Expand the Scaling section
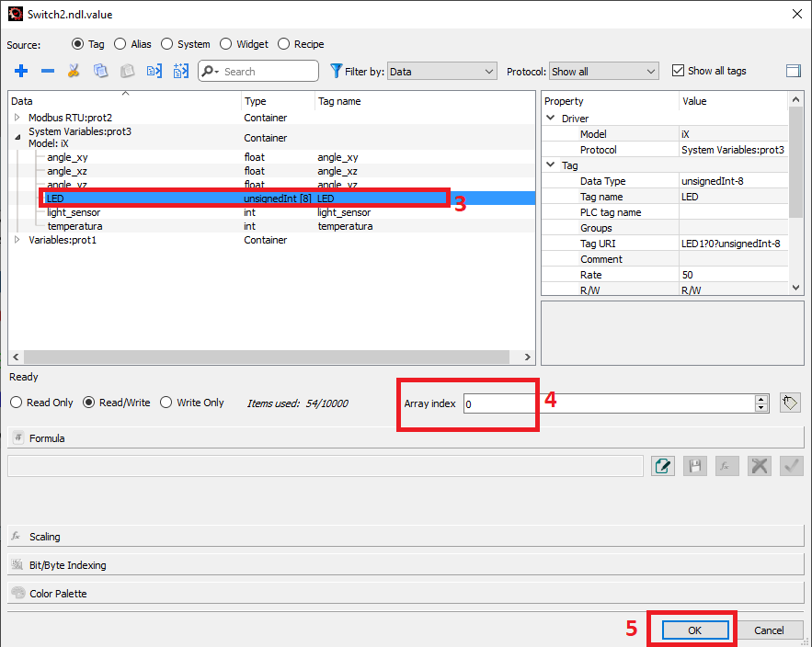This screenshot has height=647, width=812. pyautogui.click(x=406, y=536)
